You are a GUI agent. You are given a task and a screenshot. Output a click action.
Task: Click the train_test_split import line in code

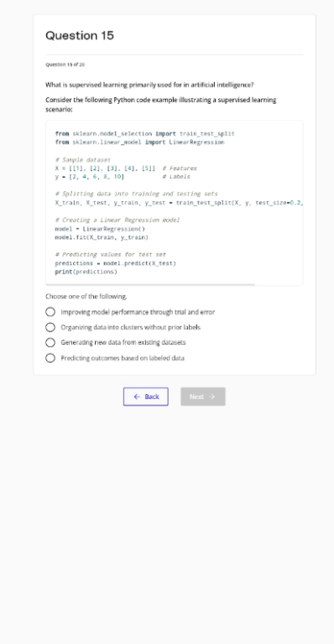point(144,134)
